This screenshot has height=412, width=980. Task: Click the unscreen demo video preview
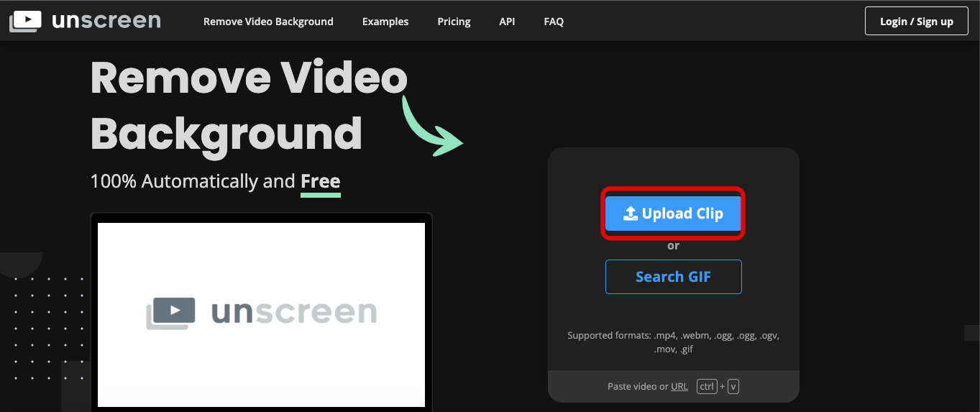[x=261, y=315]
